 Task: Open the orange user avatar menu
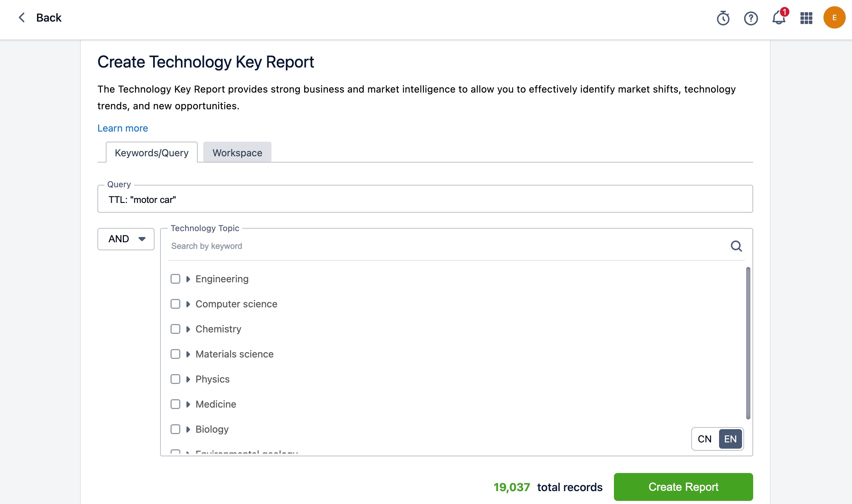click(x=834, y=17)
